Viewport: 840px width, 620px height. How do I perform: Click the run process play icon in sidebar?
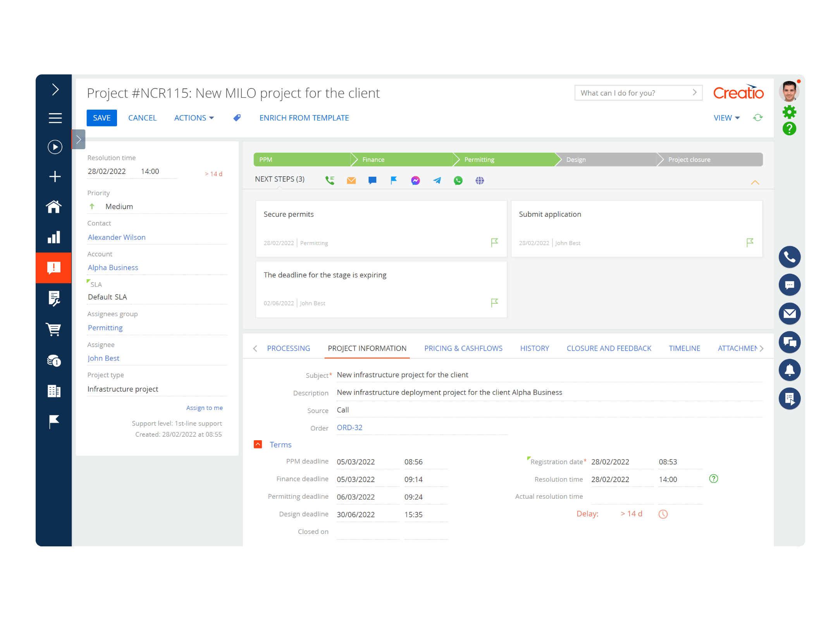coord(55,147)
